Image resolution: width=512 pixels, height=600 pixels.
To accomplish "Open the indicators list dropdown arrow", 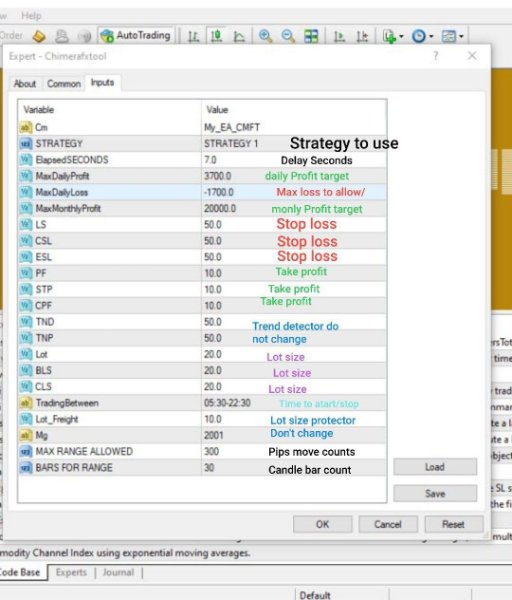I will (x=401, y=36).
